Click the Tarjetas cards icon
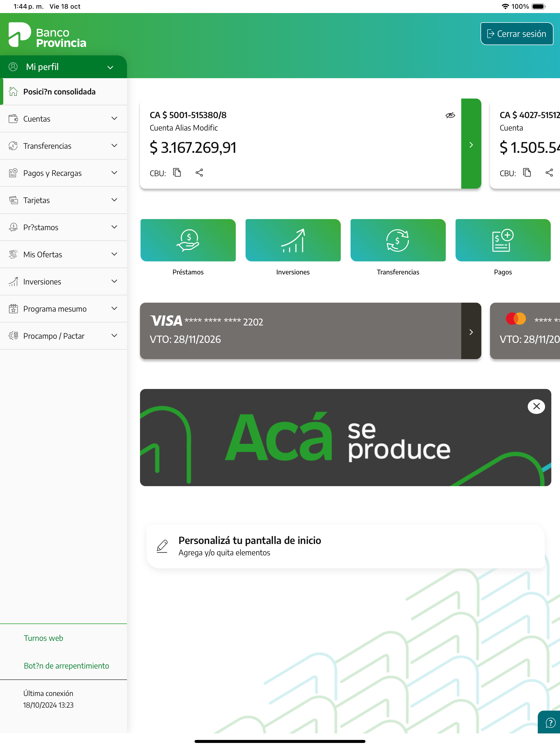Screen dimensions: 560x747 (x=13, y=200)
